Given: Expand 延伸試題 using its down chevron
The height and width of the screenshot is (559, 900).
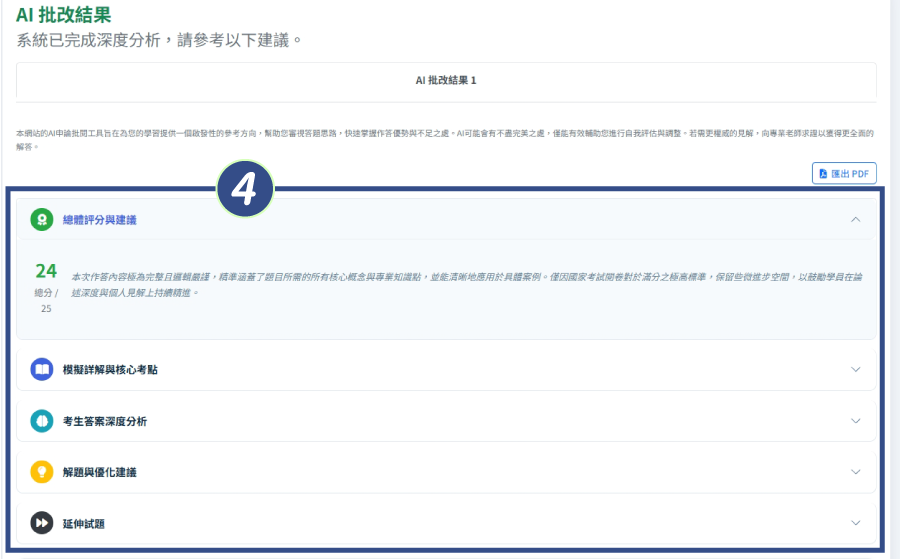Looking at the screenshot, I should click(x=855, y=523).
